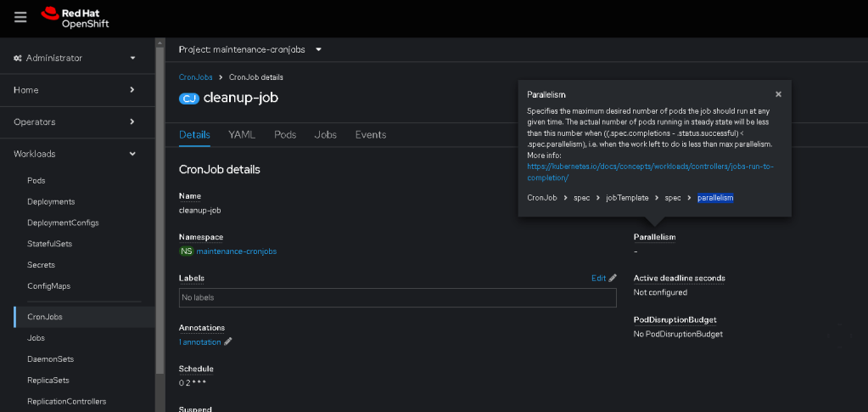The image size is (868, 412).
Task: Click the CronJobs breadcrumb link
Action: coord(195,77)
